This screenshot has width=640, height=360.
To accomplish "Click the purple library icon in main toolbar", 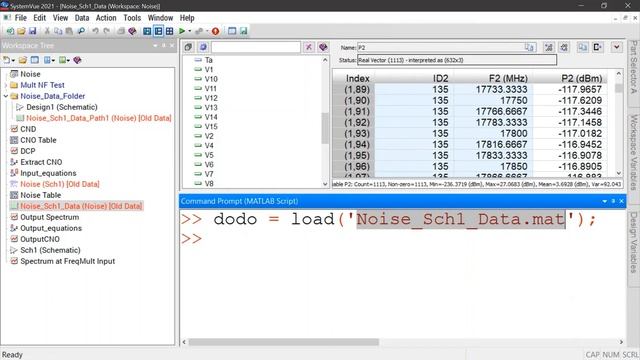I will click(x=132, y=31).
